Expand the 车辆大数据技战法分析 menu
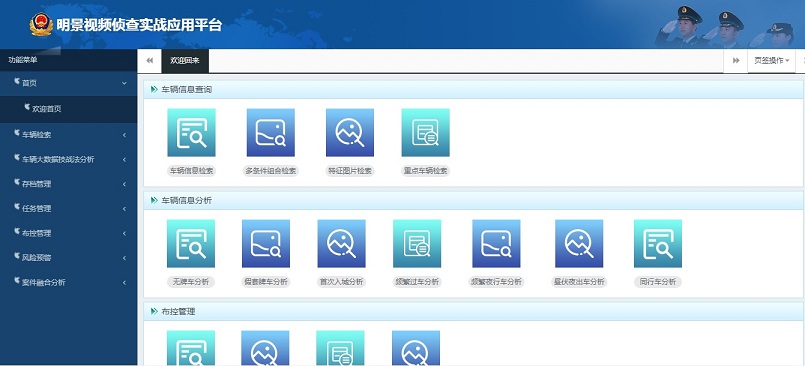This screenshot has height=366, width=805. coord(68,160)
